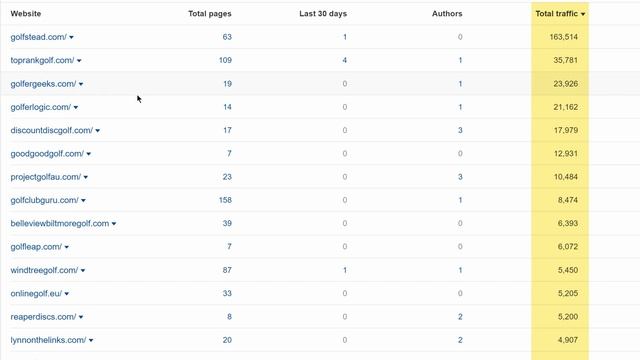Expand dropdown arrow beside golfleap.com/
This screenshot has width=640, height=360.
tap(67, 247)
